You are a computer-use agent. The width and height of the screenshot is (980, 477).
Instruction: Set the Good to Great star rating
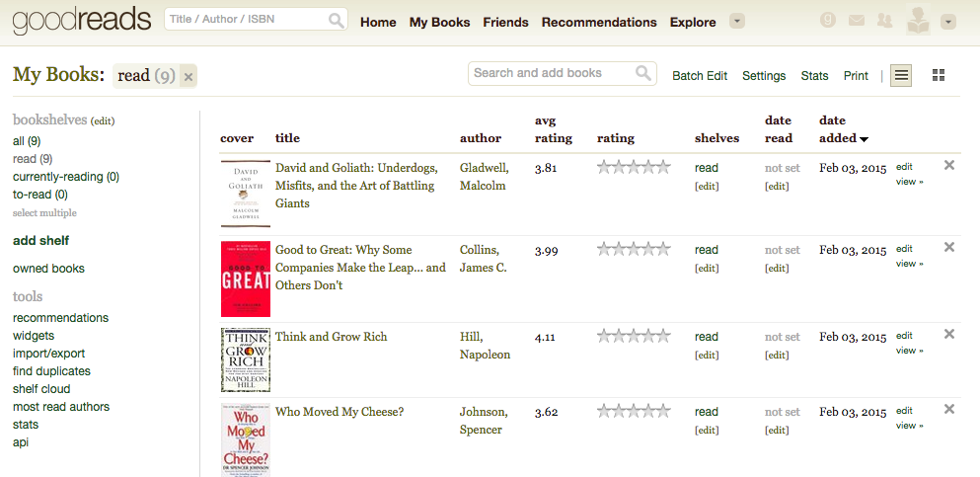click(634, 250)
